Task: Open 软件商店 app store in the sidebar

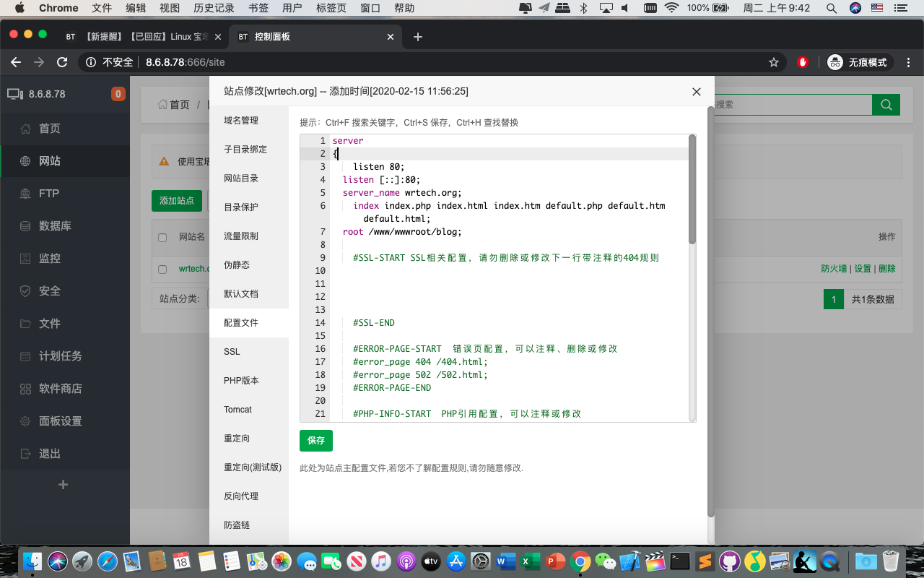Action: coord(60,389)
